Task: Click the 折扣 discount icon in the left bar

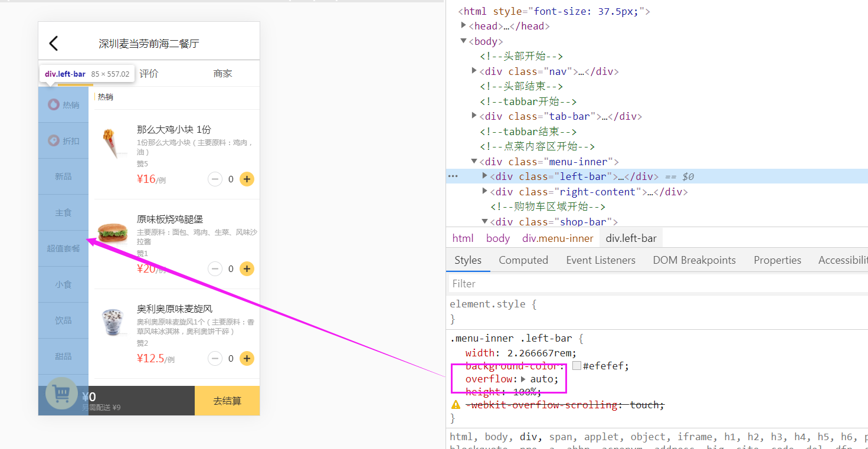Action: coord(54,140)
